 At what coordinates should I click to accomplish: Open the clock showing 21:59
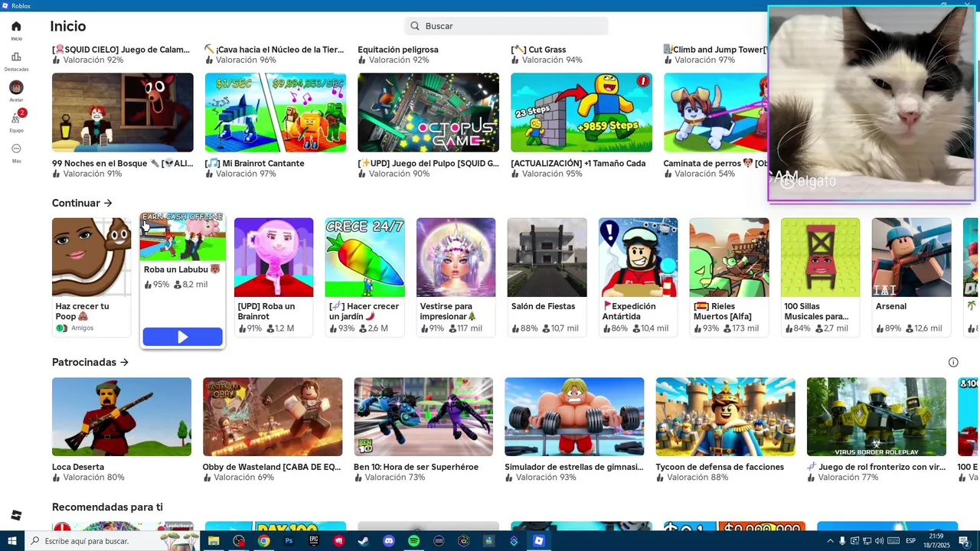pyautogui.click(x=936, y=540)
